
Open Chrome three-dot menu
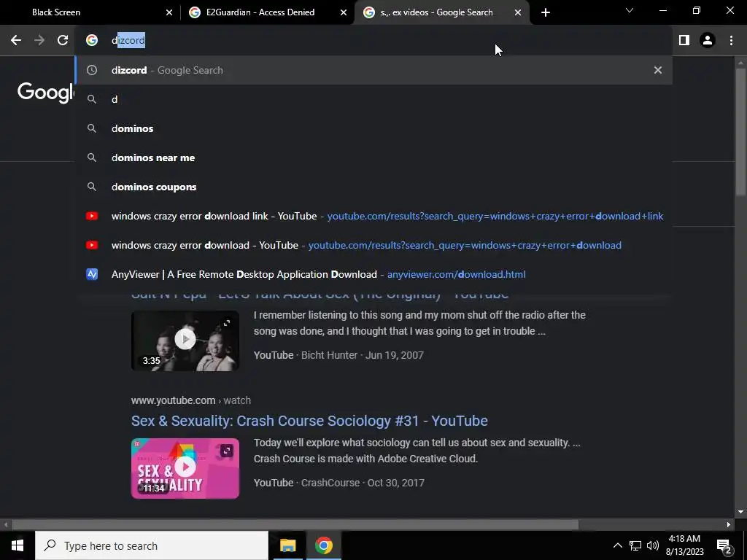(731, 41)
